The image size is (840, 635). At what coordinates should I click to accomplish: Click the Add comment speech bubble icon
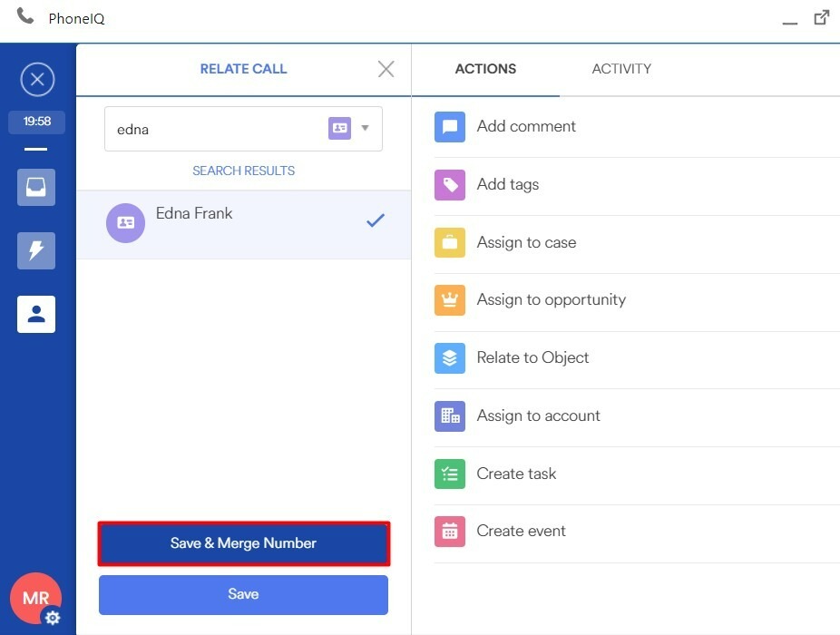pyautogui.click(x=449, y=127)
